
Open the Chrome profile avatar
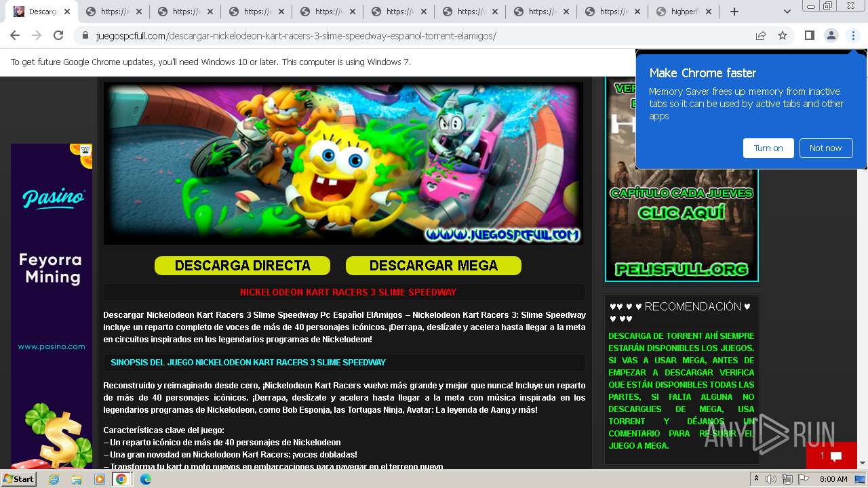(x=831, y=35)
